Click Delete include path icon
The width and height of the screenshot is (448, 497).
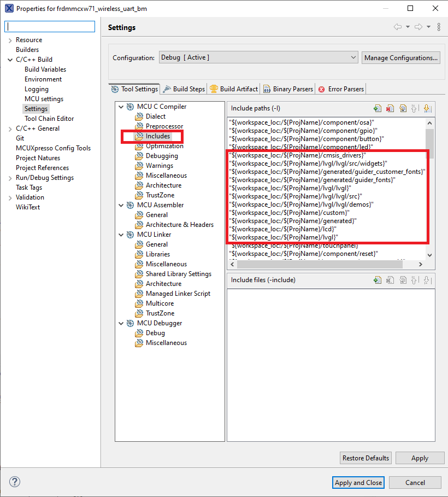point(390,108)
